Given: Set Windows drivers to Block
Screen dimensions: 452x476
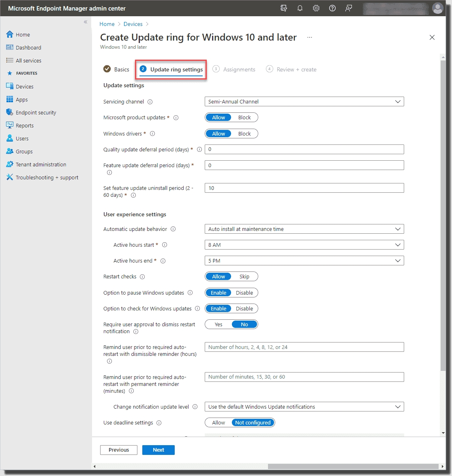Looking at the screenshot, I should coord(244,134).
